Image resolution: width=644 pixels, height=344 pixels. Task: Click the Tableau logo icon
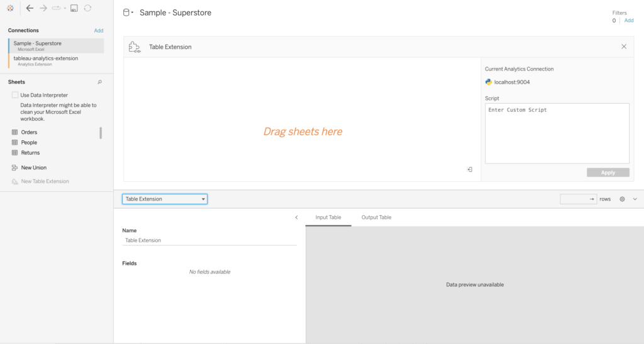[x=11, y=8]
